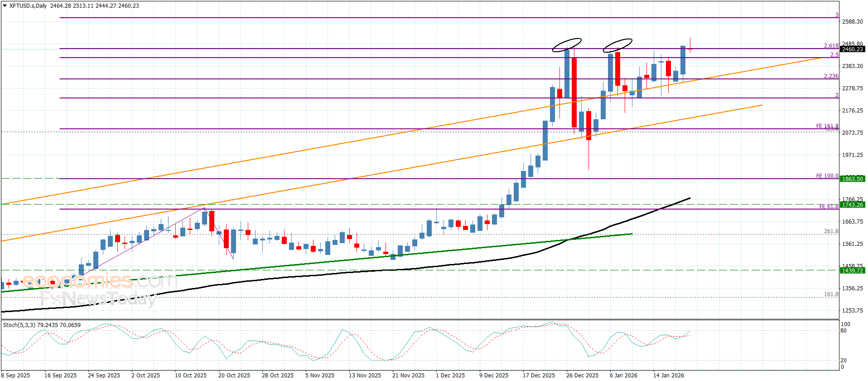The height and width of the screenshot is (381, 868).
Task: Select the FE 161.8 expansion label
Action: point(827,126)
